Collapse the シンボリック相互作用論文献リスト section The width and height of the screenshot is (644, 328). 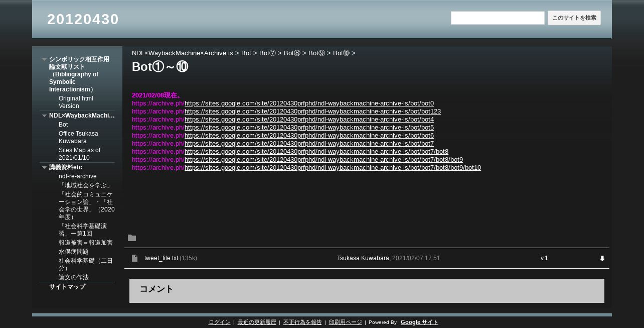tap(44, 59)
